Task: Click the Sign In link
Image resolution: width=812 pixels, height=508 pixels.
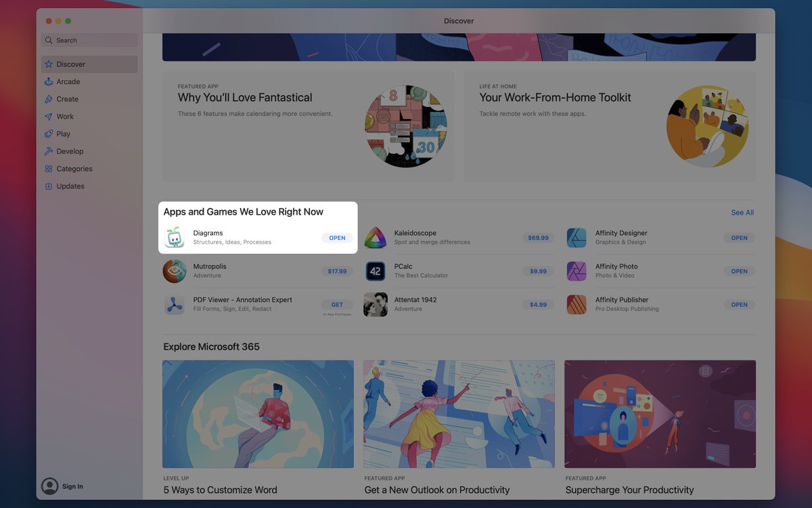Action: (72, 486)
